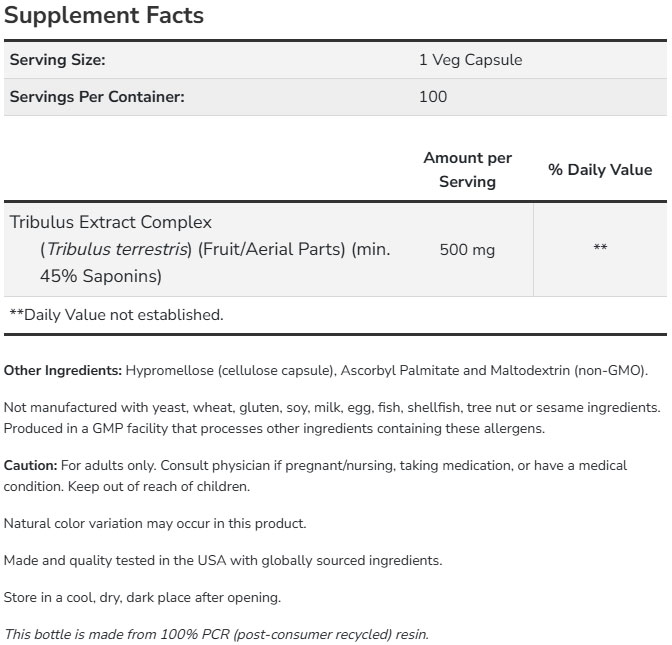672x645 pixels.
Task: Click the Natural color variation note
Action: 155,523
